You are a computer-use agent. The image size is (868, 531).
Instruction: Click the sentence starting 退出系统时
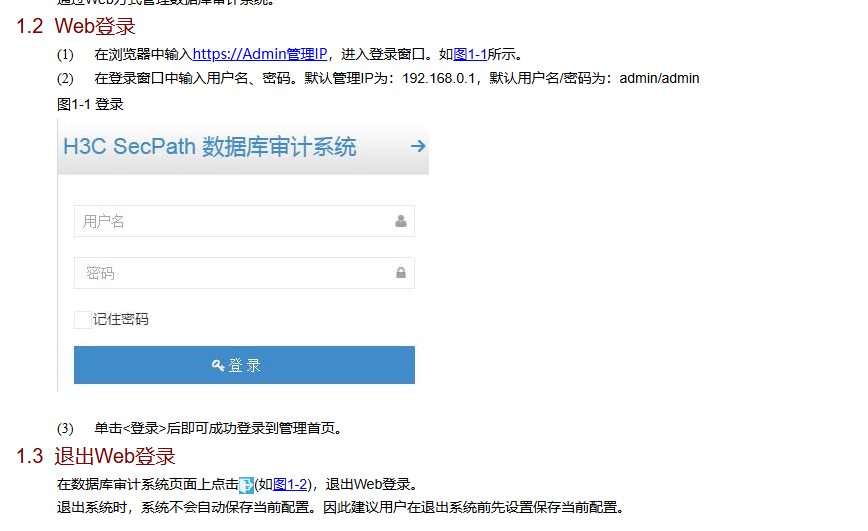pos(340,507)
